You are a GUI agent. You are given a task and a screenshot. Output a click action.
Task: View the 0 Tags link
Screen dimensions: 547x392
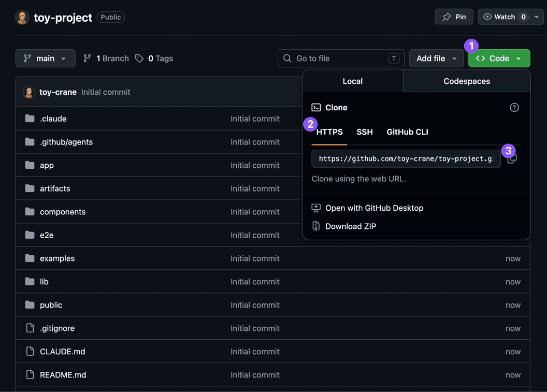point(154,58)
